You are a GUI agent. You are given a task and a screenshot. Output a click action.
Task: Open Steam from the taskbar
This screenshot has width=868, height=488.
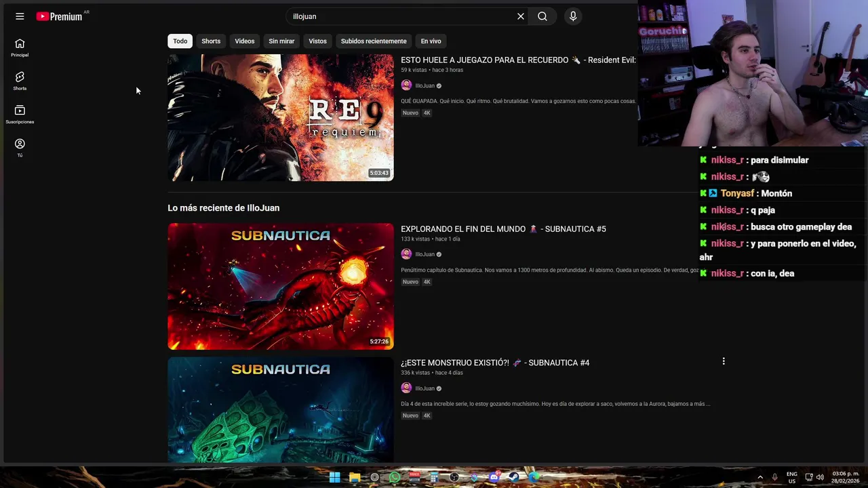coord(514,477)
